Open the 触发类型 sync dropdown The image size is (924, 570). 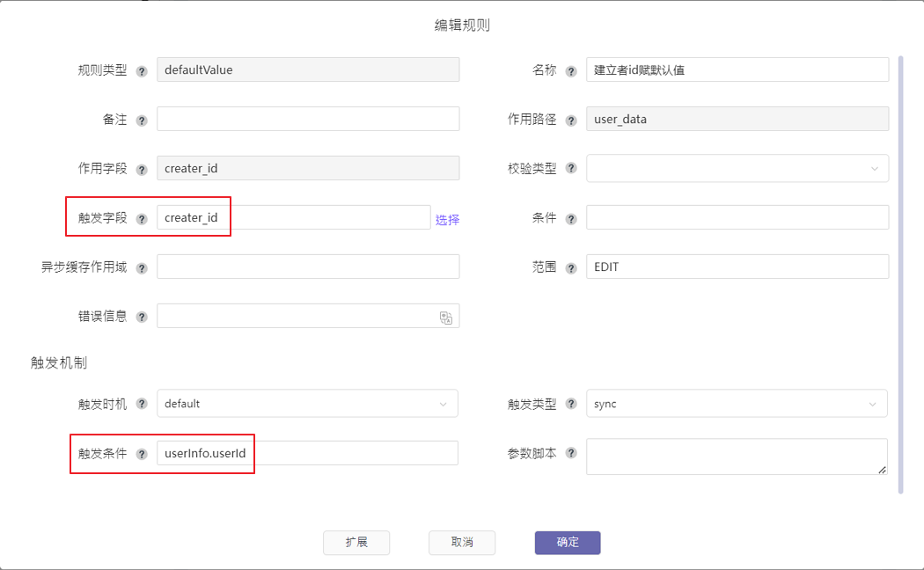pyautogui.click(x=737, y=404)
